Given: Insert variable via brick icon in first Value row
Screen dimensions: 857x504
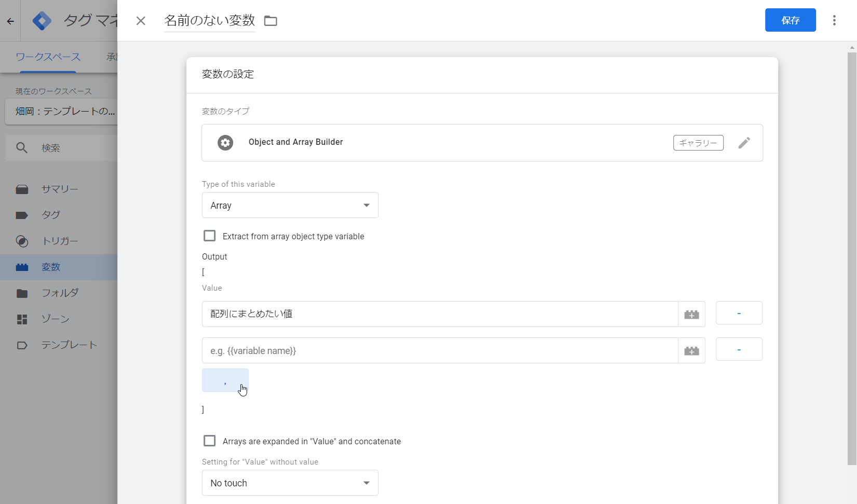Looking at the screenshot, I should tap(691, 314).
